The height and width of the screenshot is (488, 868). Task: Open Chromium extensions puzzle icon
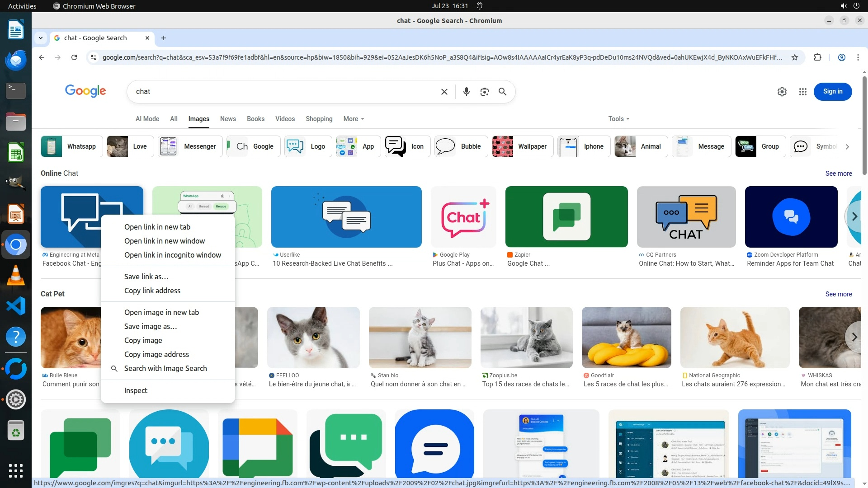817,57
